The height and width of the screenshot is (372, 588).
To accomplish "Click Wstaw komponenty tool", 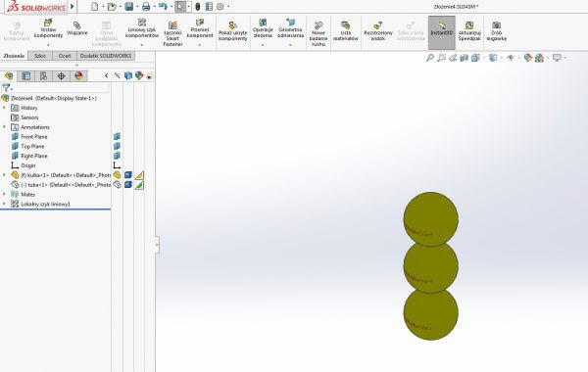I will (x=48, y=28).
